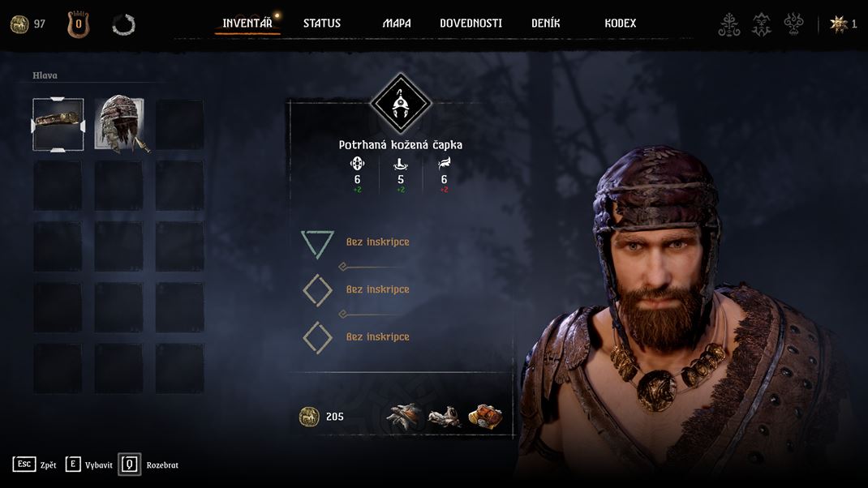Click the item value coin showing 205

(309, 417)
